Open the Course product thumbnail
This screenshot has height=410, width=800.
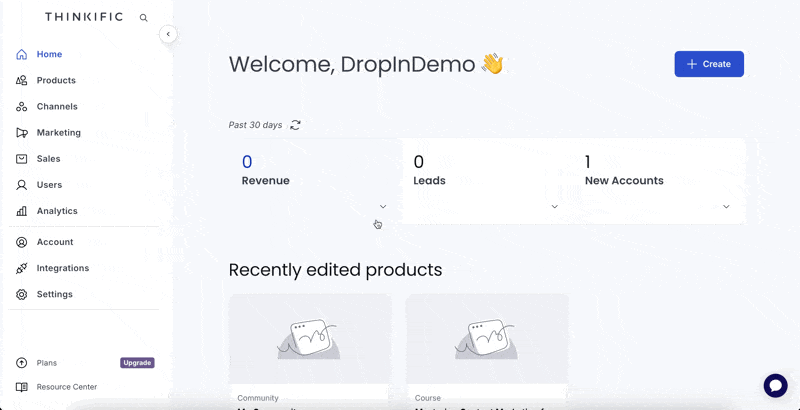tap(487, 339)
